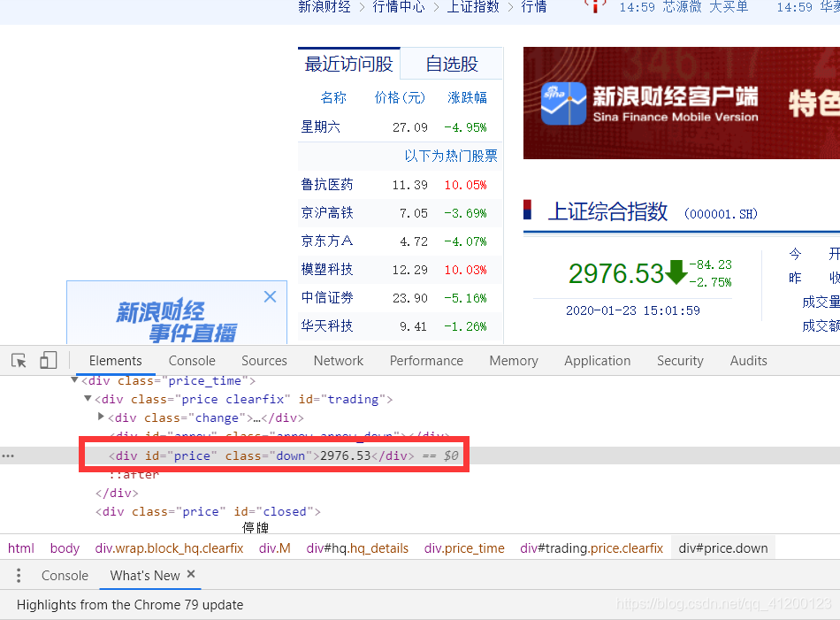Select div.wrap.block_hq.clearfix breadcrumb

pyautogui.click(x=169, y=548)
